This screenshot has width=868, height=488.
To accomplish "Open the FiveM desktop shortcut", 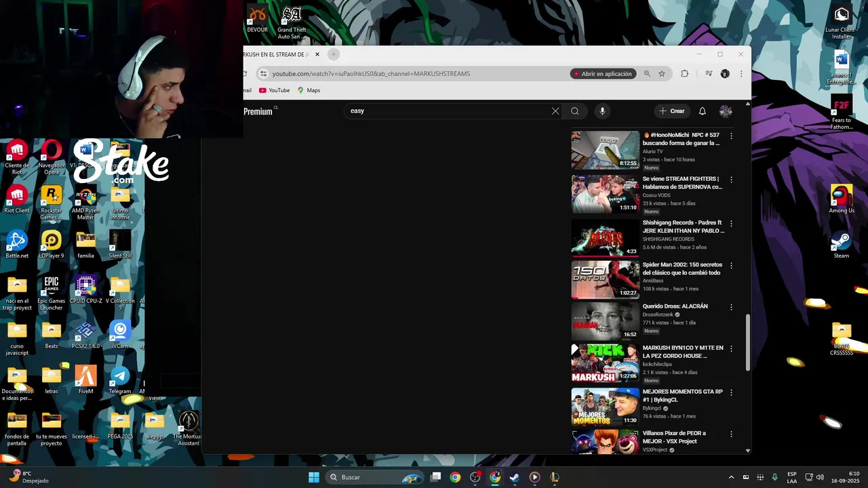I will coord(85,380).
